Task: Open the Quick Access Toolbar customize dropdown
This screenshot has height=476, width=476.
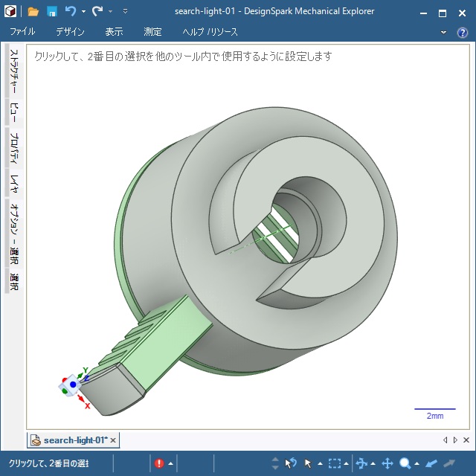Action: point(125,12)
